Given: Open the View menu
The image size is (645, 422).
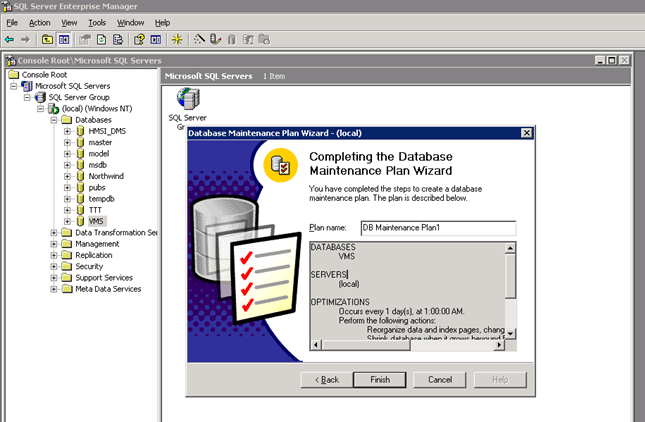Looking at the screenshot, I should 69,23.
